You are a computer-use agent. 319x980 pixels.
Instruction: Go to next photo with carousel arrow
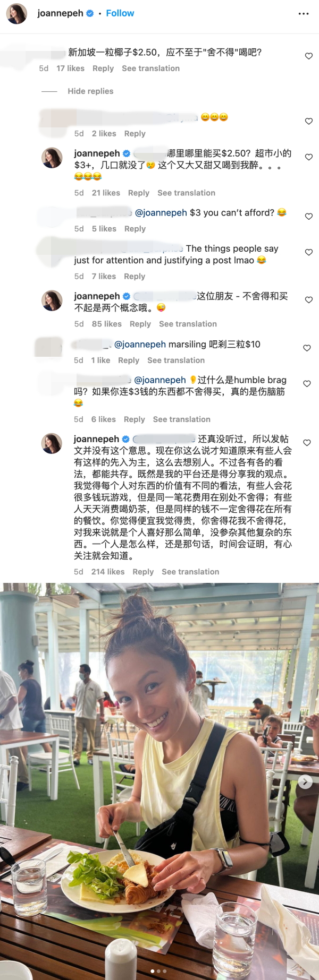pos(305,781)
